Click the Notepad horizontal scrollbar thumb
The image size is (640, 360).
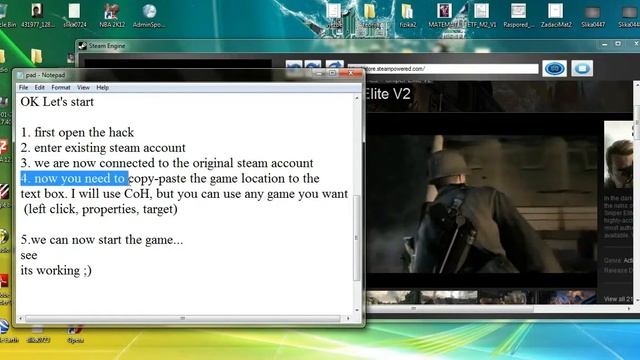coord(182,318)
